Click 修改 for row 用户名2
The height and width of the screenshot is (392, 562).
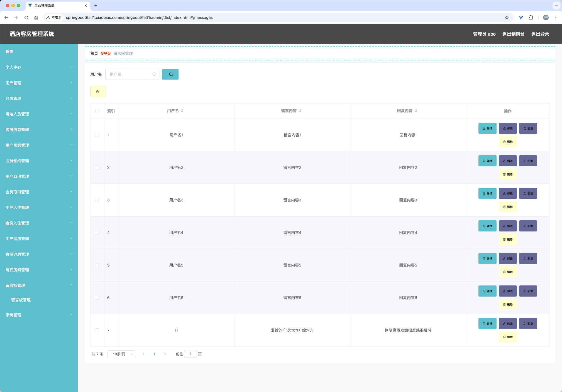pyautogui.click(x=508, y=161)
